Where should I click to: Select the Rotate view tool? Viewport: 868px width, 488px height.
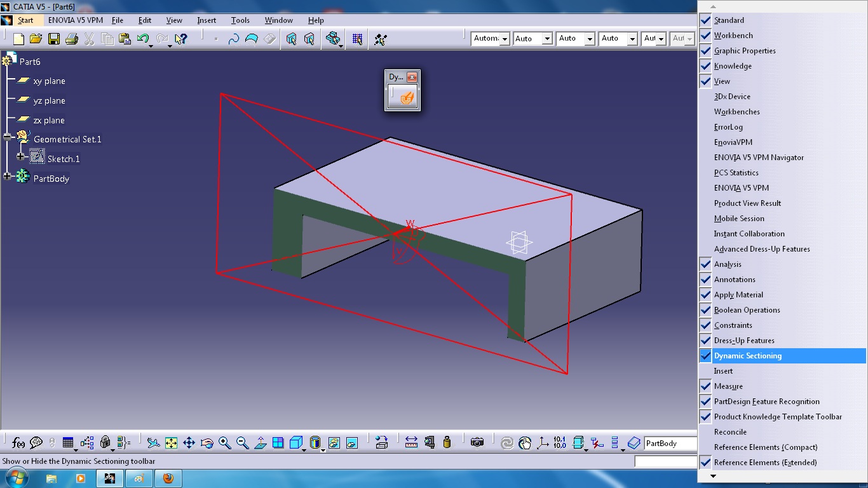click(207, 443)
